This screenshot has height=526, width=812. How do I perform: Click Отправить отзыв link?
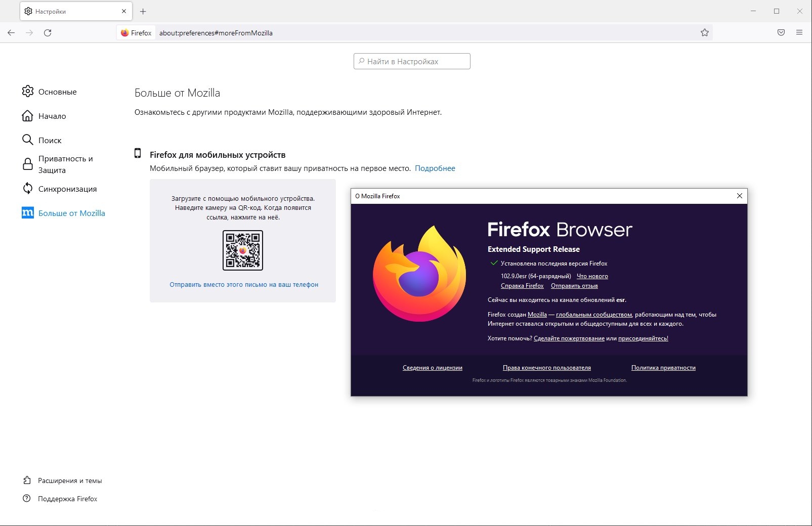pyautogui.click(x=574, y=286)
